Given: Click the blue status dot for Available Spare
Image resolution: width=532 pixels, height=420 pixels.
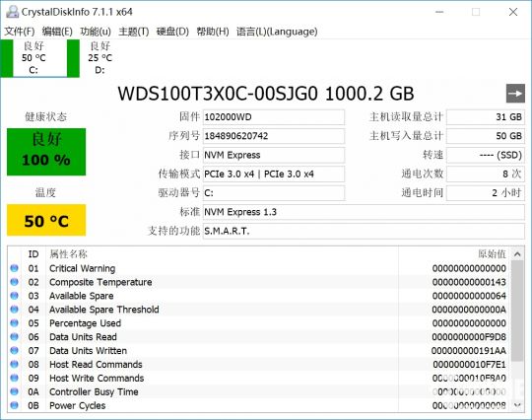Looking at the screenshot, I should pos(14,296).
